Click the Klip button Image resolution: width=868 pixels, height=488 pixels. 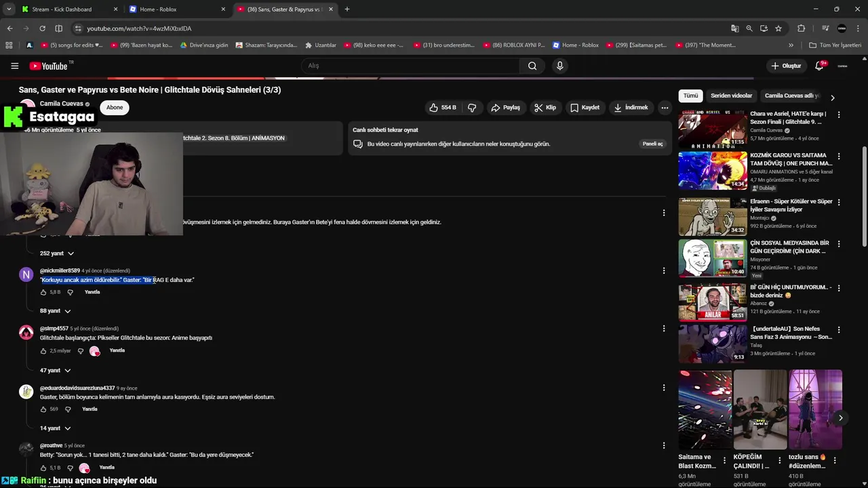[545, 107]
